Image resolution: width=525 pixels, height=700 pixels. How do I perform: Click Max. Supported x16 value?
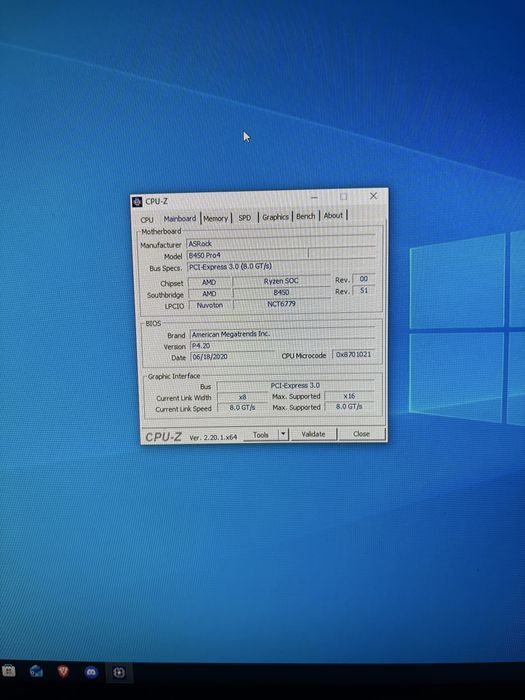pos(349,396)
